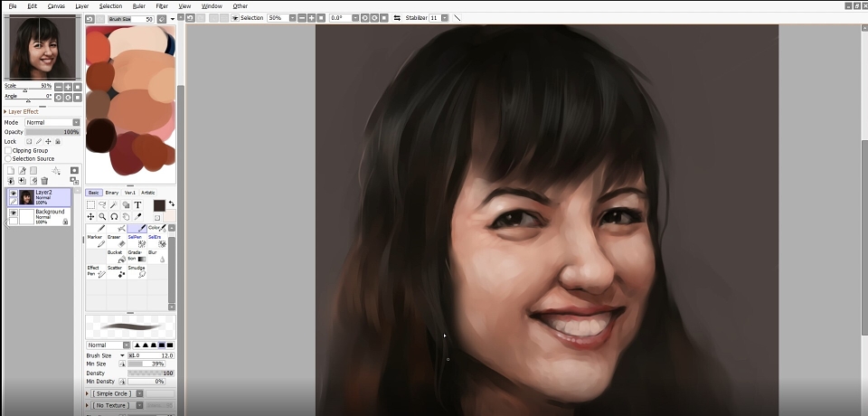Select the shape tool icon

(126, 205)
